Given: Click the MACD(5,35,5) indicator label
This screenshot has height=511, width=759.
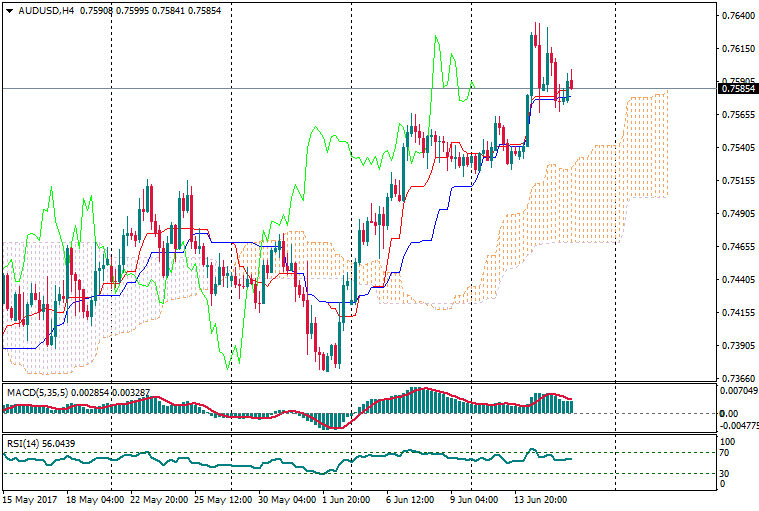Looking at the screenshot, I should pyautogui.click(x=40, y=391).
